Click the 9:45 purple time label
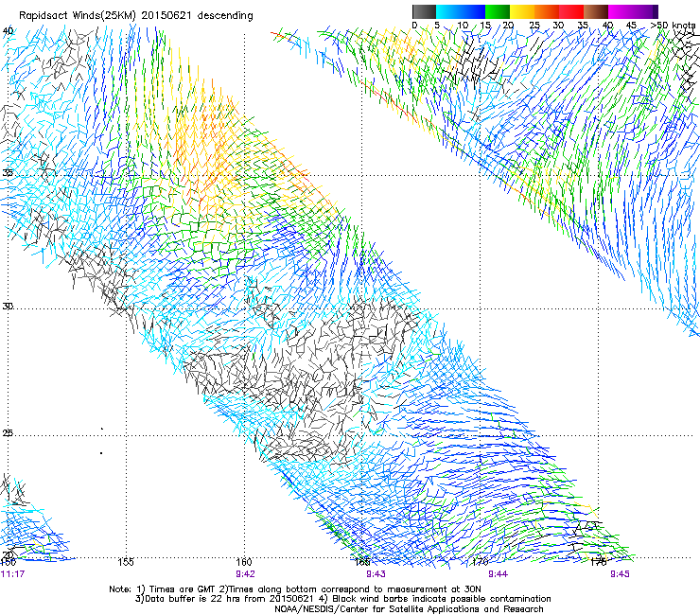This screenshot has width=700, height=615. tap(621, 574)
